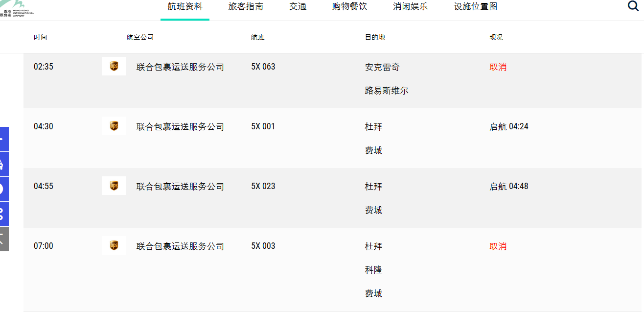Click the red 取消 status for flight 5X 063
The height and width of the screenshot is (312, 644).
(498, 67)
